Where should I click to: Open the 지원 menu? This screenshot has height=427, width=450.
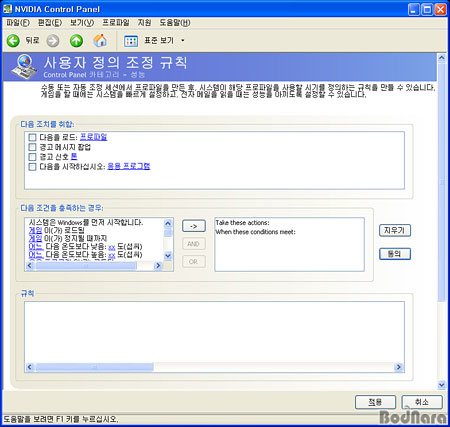click(x=144, y=23)
